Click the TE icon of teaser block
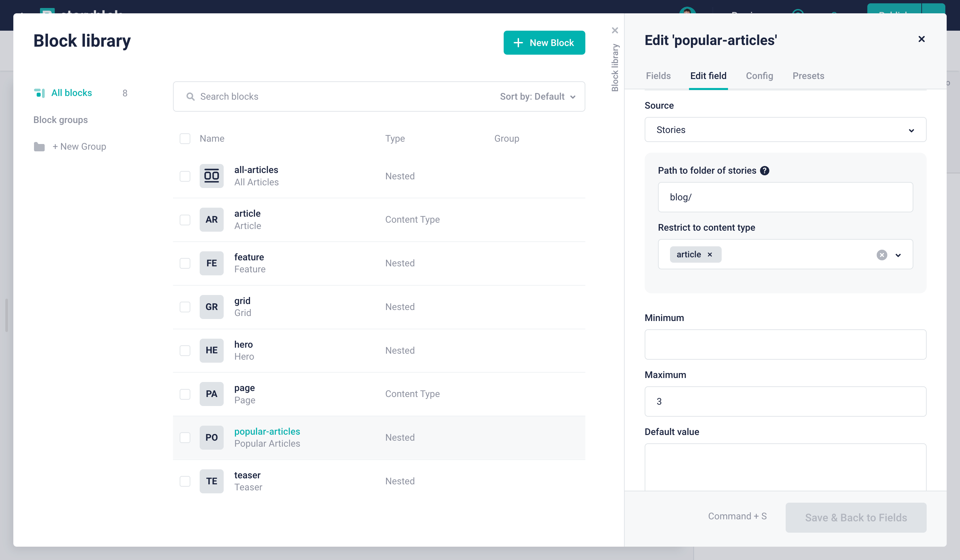Screen dimensions: 960x560 click(x=211, y=481)
